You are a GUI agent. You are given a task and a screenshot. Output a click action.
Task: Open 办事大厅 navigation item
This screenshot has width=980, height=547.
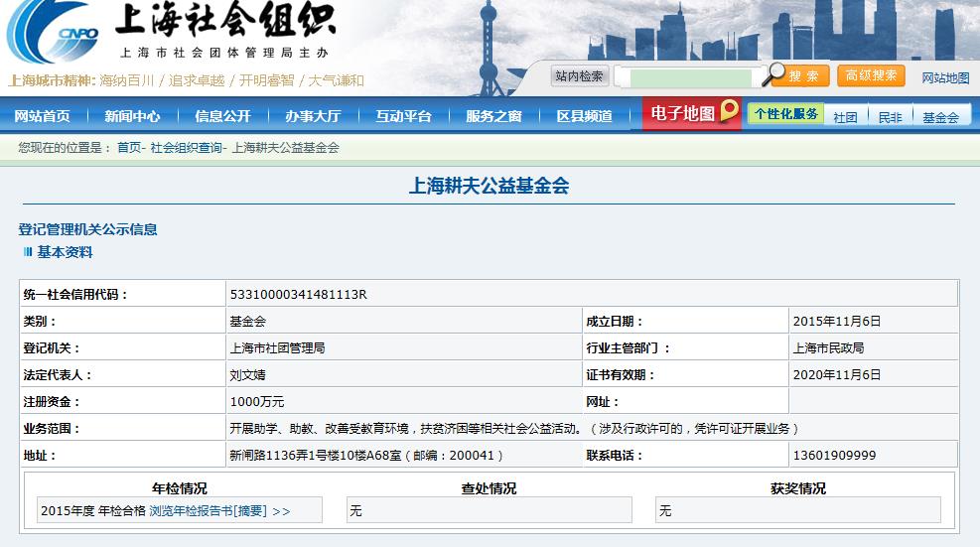313,116
